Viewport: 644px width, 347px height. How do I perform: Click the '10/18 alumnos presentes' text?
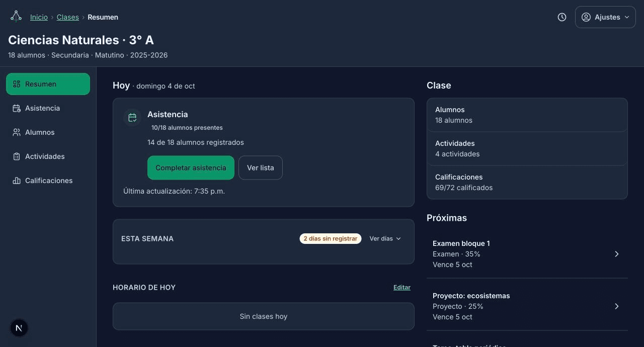click(187, 128)
